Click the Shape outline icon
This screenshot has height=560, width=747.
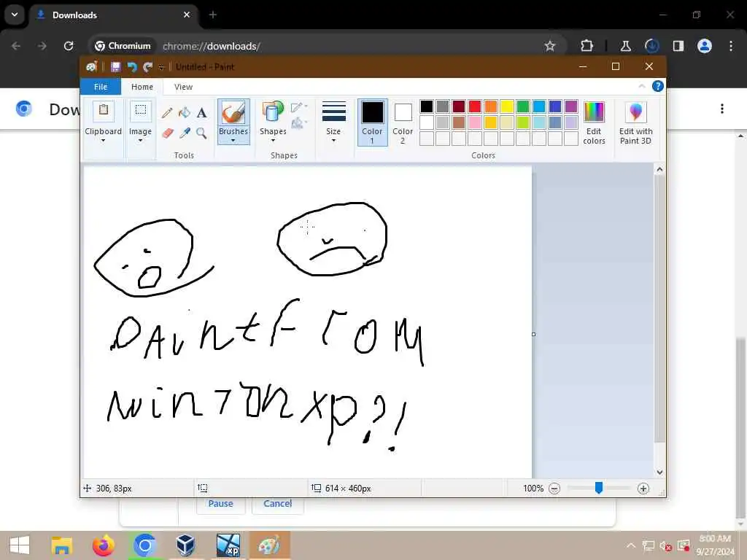tap(298, 107)
